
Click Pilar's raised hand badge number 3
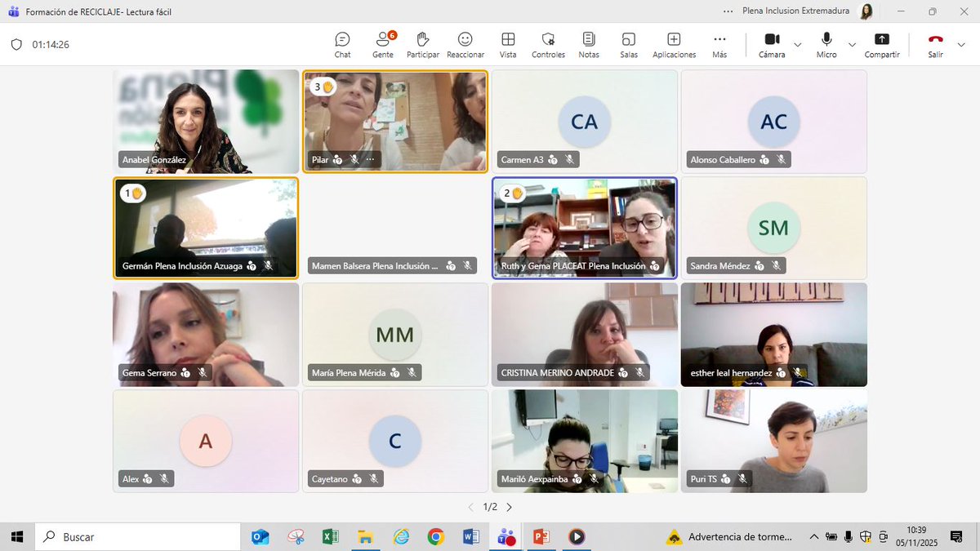[x=324, y=86]
